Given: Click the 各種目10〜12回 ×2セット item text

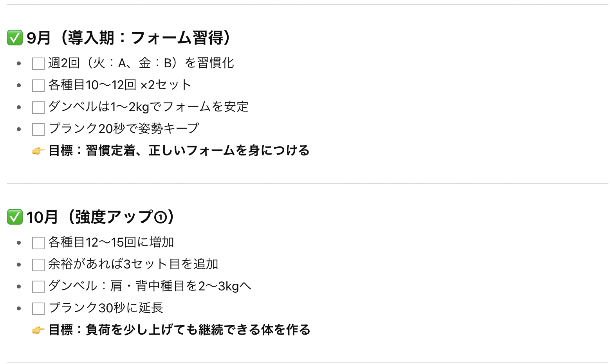Looking at the screenshot, I should (x=120, y=85).
